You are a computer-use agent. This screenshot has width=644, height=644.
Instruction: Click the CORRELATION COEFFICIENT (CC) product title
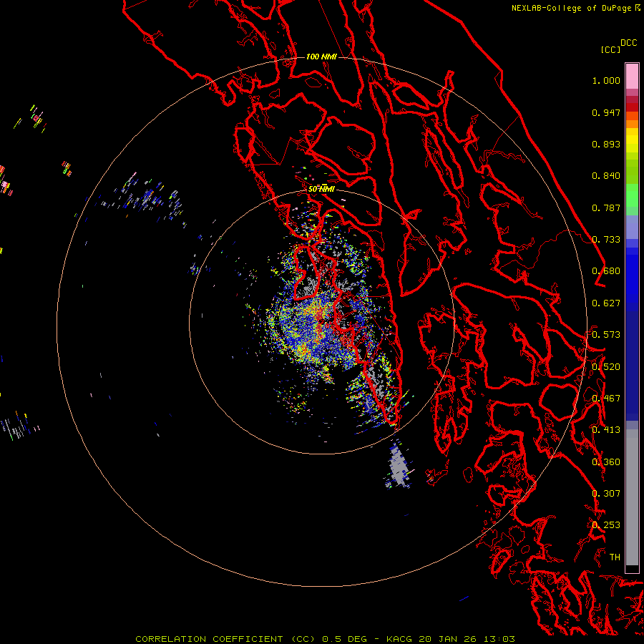point(225,639)
